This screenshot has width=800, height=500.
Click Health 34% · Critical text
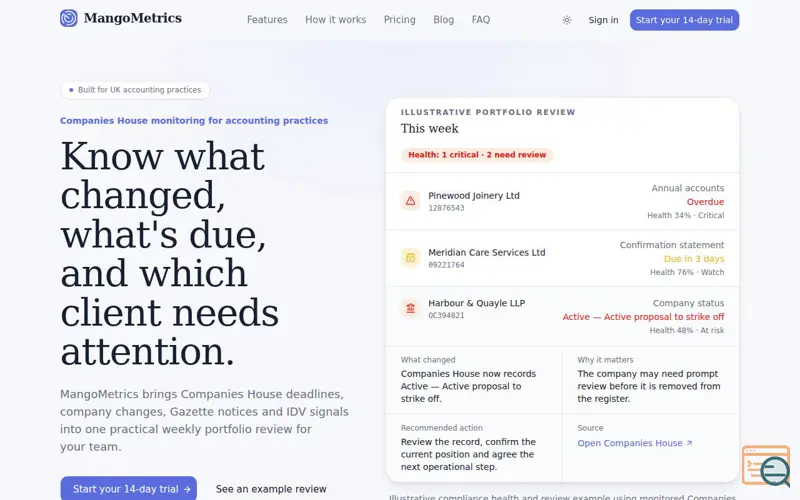pyautogui.click(x=686, y=215)
